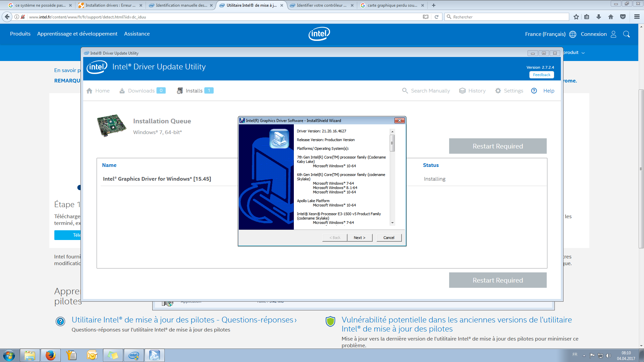Screen dimensions: 644x362
Task: Open Settings in Driver Update Utility
Action: click(509, 91)
